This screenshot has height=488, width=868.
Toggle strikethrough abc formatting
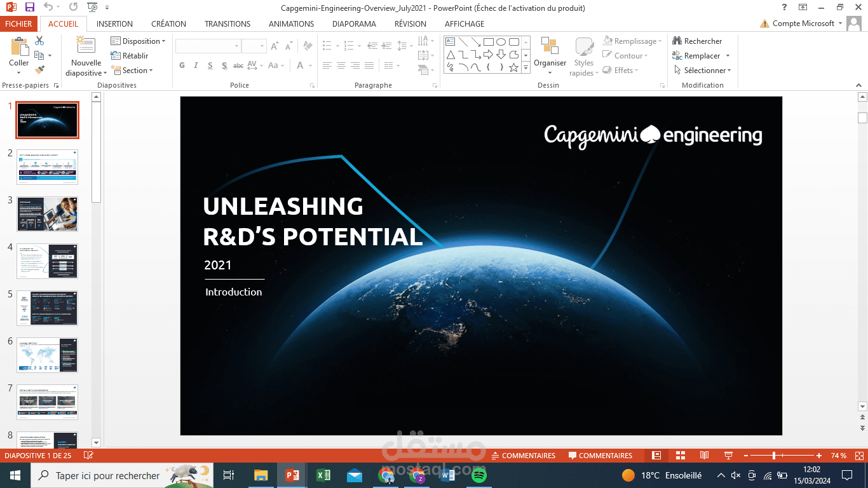[238, 65]
